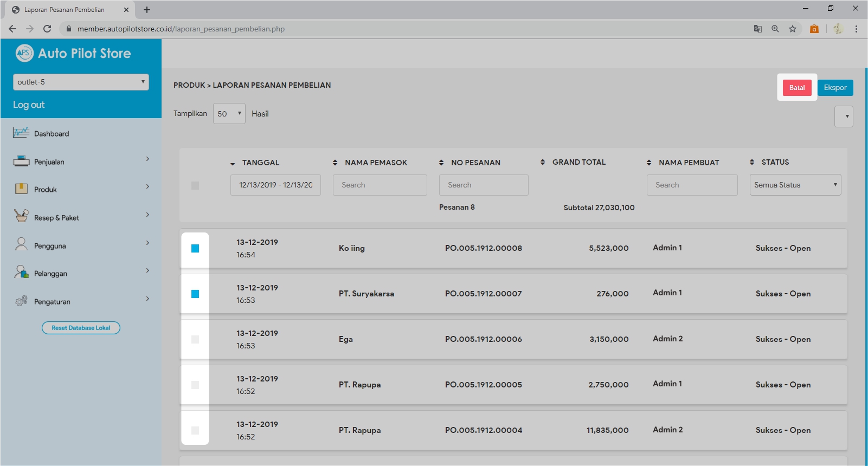Expand the Penjualan menu item
This screenshot has height=466, width=868.
click(80, 161)
